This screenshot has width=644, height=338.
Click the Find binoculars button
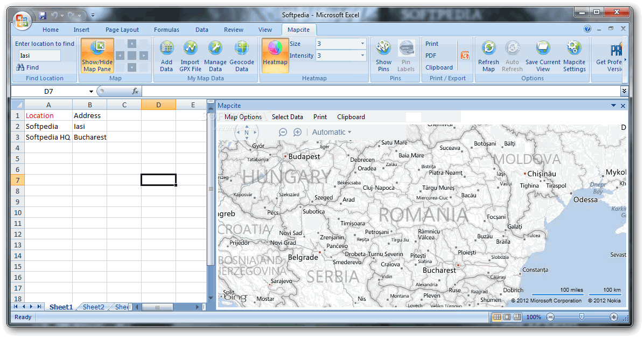pyautogui.click(x=27, y=67)
